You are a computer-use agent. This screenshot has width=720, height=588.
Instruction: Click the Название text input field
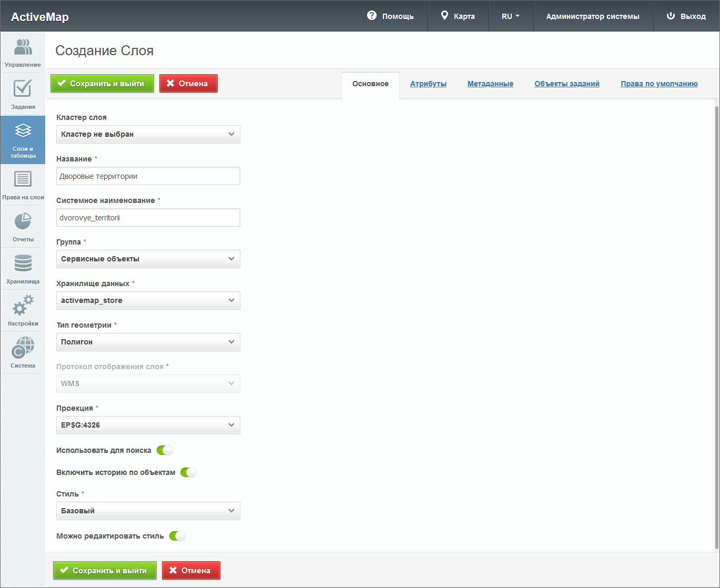tap(148, 176)
